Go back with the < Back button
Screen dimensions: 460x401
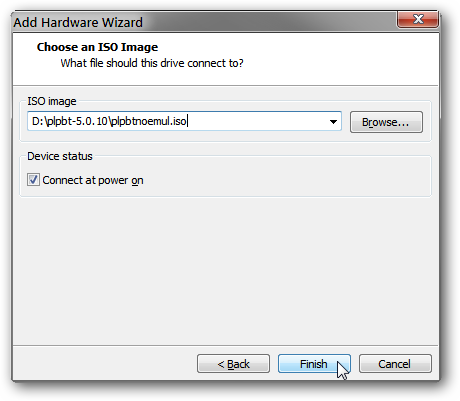[x=233, y=364]
